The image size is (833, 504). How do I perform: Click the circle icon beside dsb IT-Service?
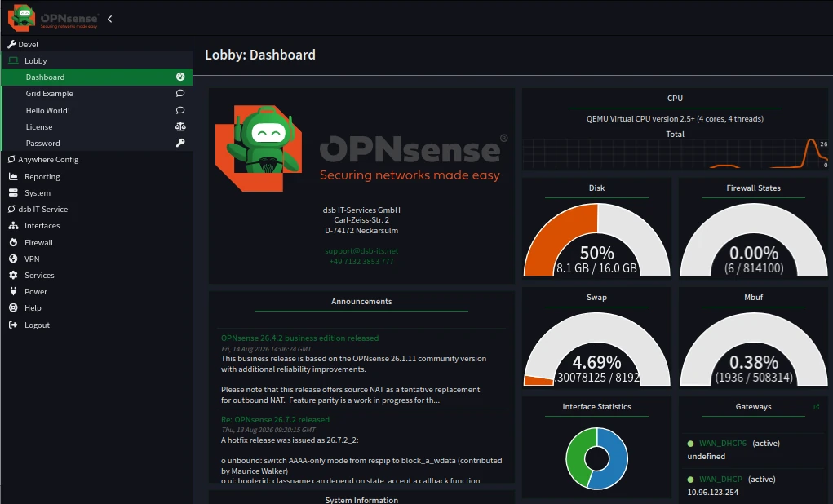11,210
